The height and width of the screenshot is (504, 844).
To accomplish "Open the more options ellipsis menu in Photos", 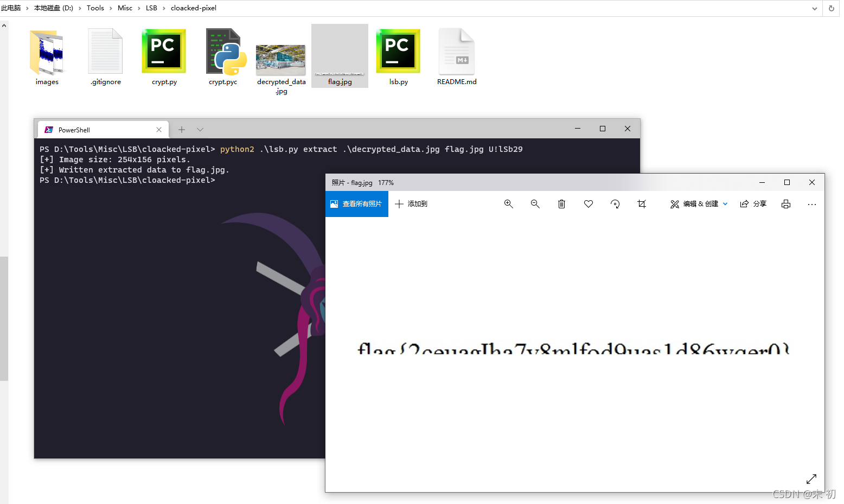I will 812,204.
